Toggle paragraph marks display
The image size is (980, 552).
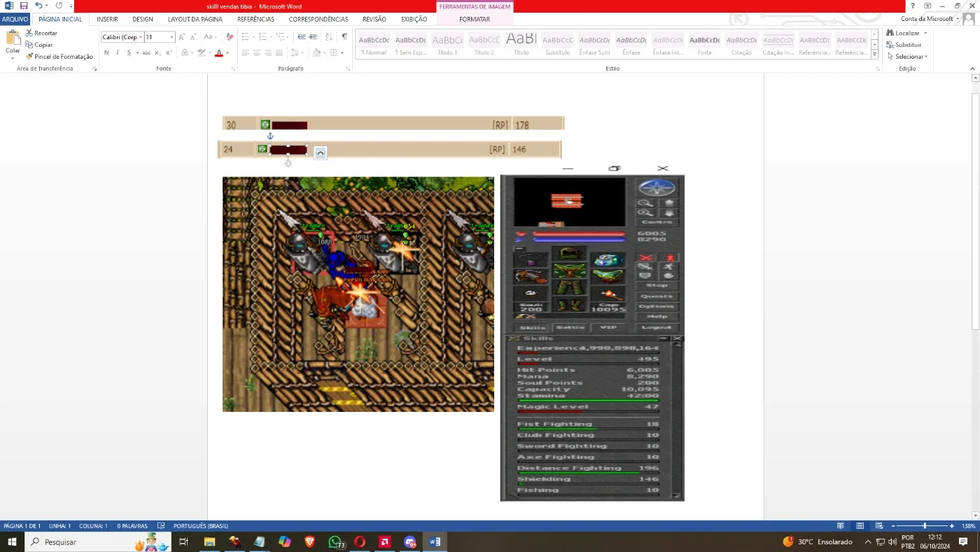pos(344,37)
